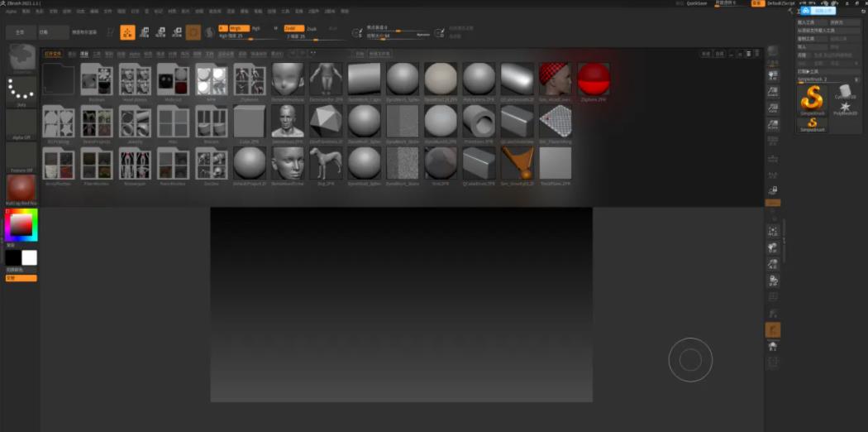868x432 pixels.
Task: Open the current brush thumbnail on left shelf
Action: pos(21,58)
